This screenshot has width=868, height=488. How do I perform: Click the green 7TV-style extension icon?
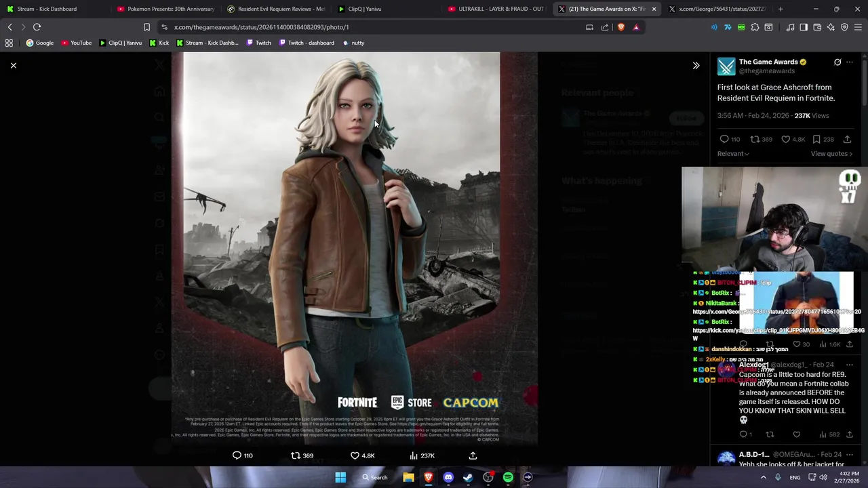tap(741, 27)
